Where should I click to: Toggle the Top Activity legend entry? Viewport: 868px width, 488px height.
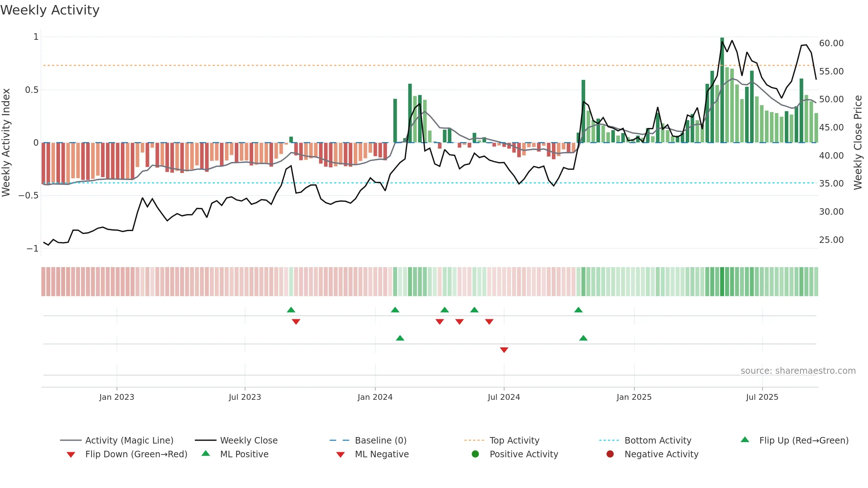pyautogui.click(x=502, y=440)
